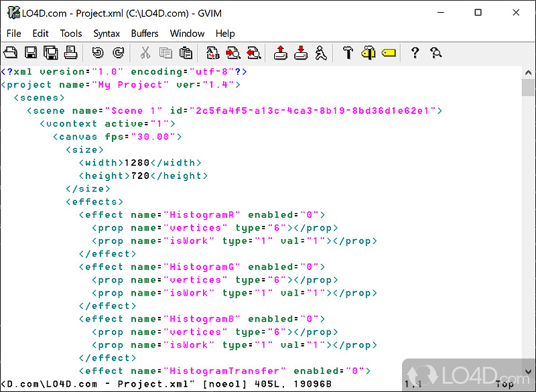Image resolution: width=536 pixels, height=392 pixels.
Task: Click the "HistogramR" effect name
Action: [202, 214]
